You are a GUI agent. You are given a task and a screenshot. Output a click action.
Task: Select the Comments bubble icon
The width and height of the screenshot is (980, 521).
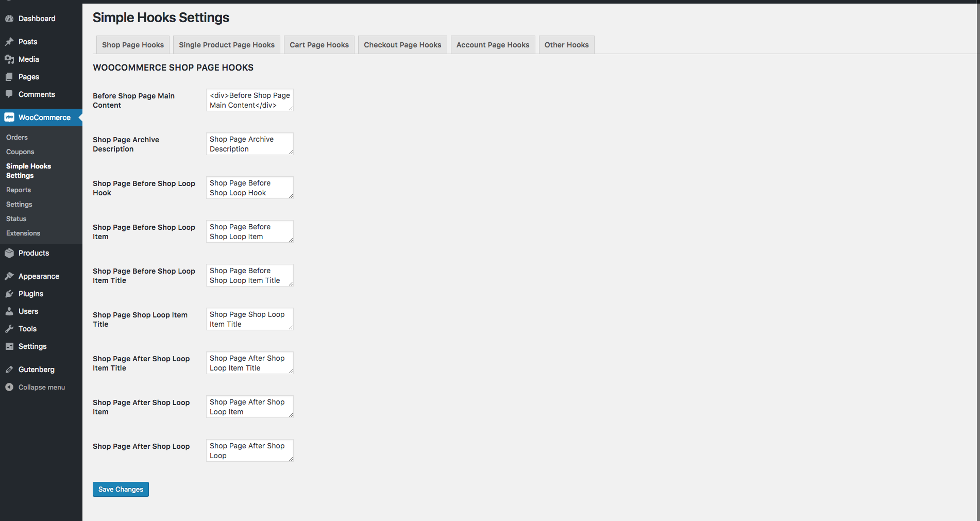point(9,94)
